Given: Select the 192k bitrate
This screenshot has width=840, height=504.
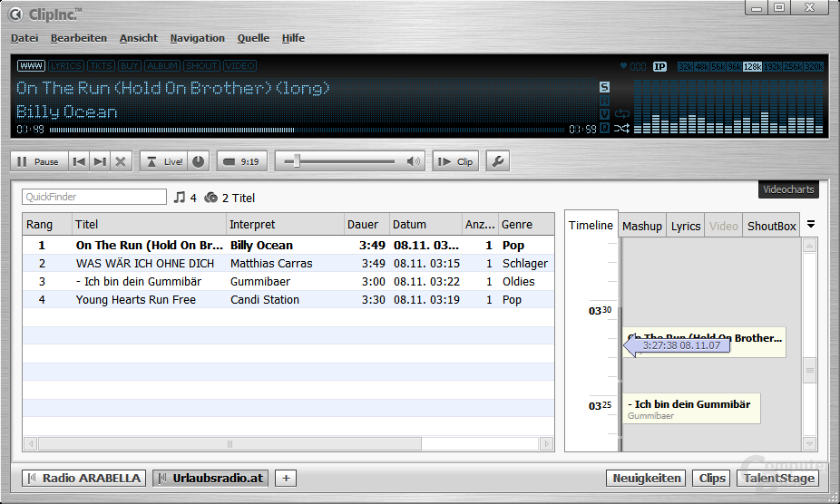Looking at the screenshot, I should [772, 66].
